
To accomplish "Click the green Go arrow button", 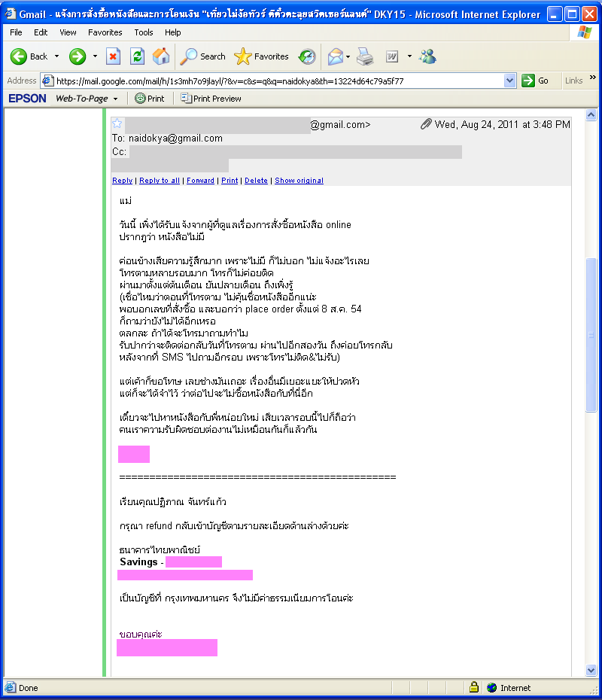I will [x=528, y=81].
